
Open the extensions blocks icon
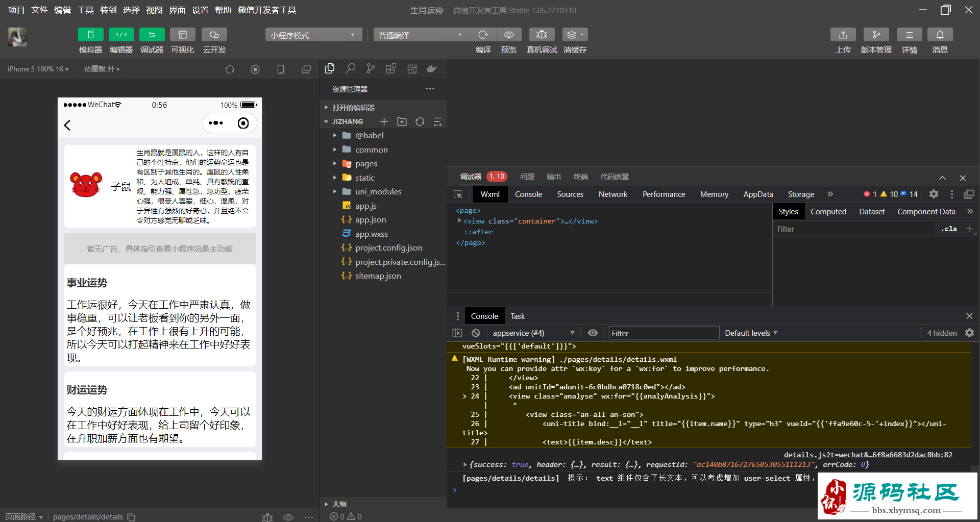(391, 68)
